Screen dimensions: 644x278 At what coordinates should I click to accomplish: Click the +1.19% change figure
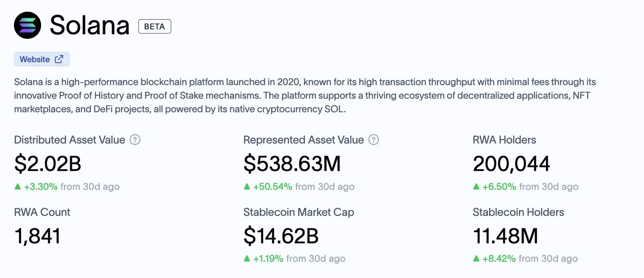268,258
